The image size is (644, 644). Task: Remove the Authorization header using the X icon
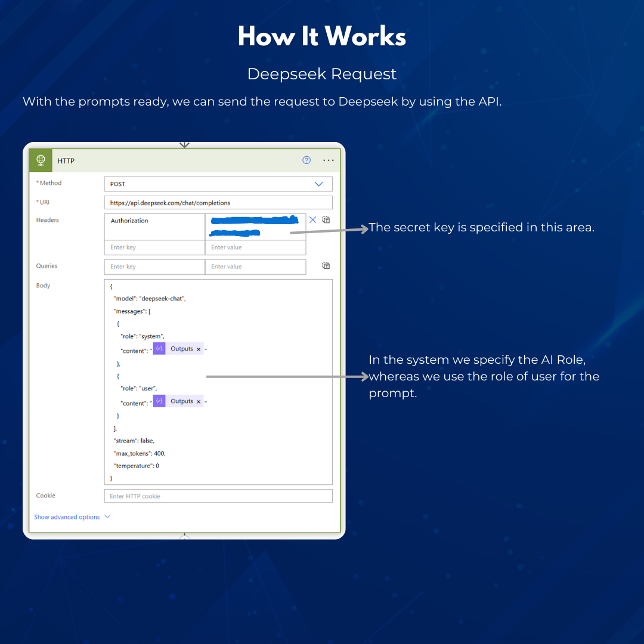pyautogui.click(x=312, y=219)
